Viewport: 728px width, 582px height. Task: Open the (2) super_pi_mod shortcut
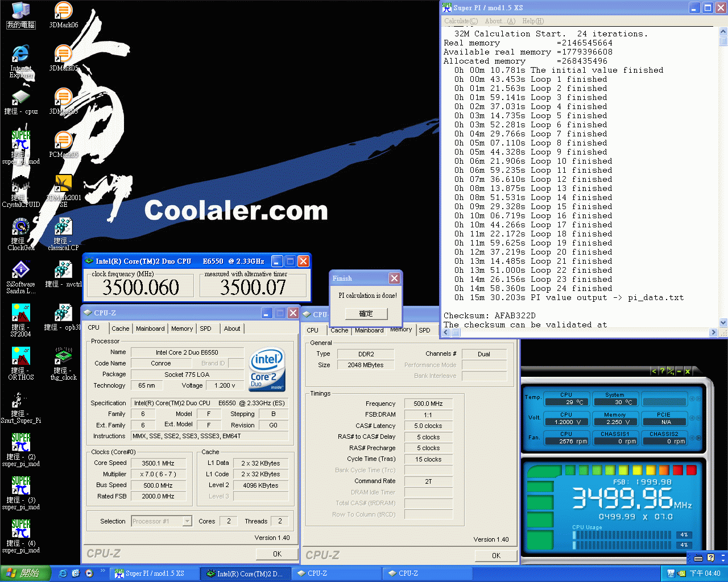pos(21,450)
